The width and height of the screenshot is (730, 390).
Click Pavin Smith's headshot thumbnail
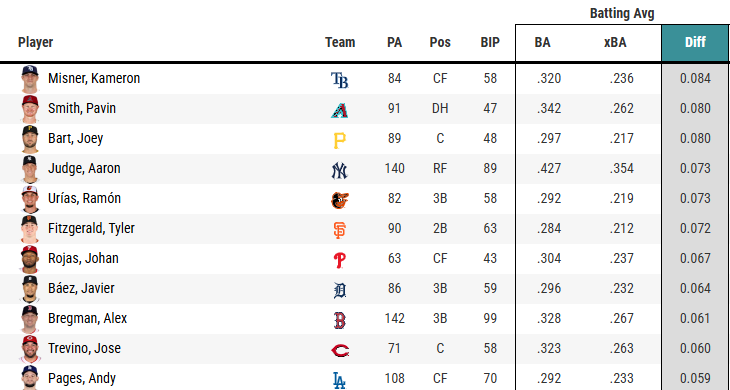click(x=30, y=108)
